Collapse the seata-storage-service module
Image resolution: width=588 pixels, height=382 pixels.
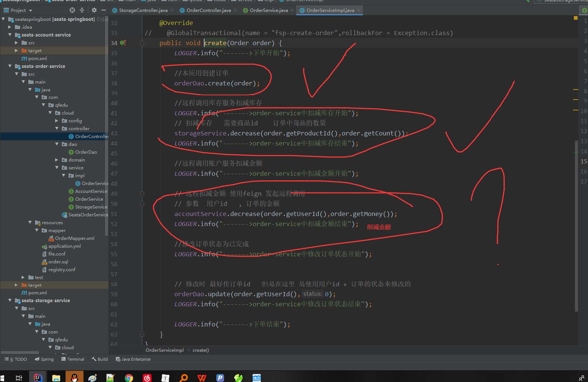pyautogui.click(x=10, y=300)
